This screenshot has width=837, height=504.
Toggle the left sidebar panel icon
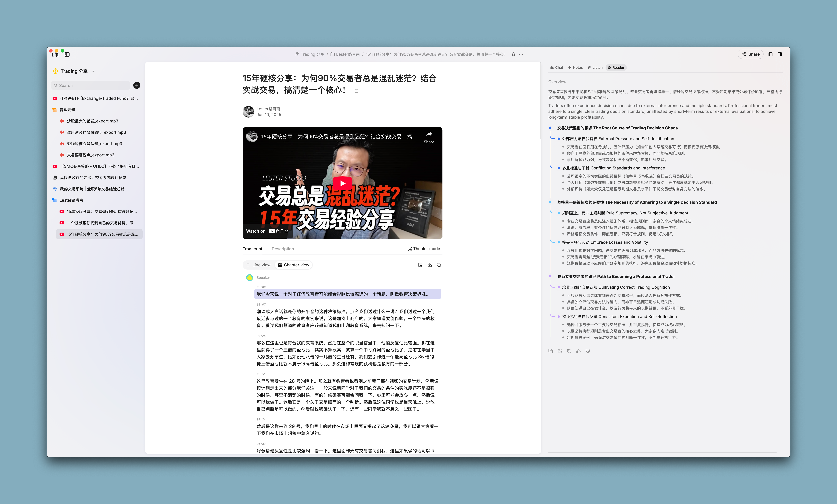(67, 54)
